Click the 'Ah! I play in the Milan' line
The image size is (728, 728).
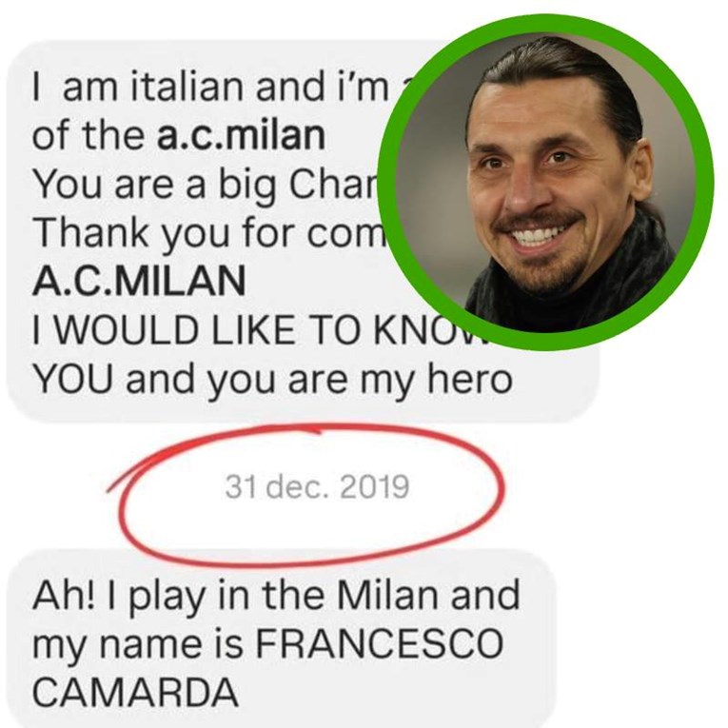[276, 597]
